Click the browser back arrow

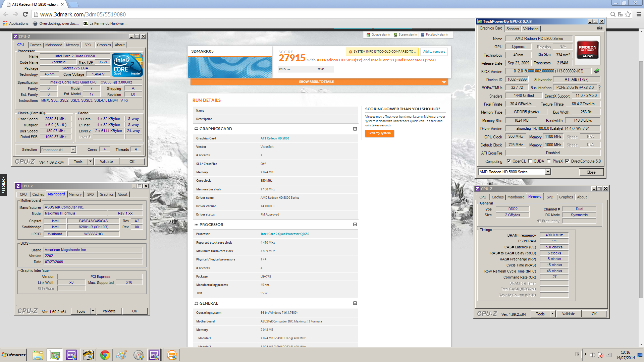click(x=6, y=14)
